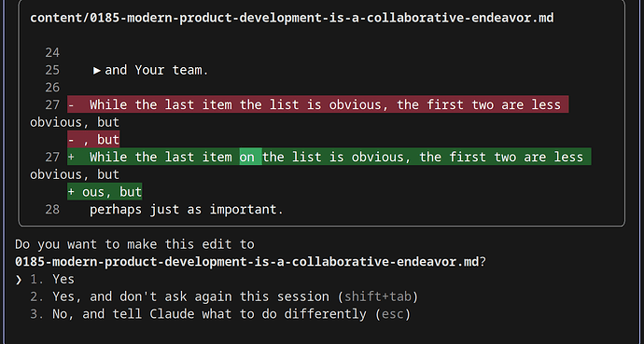
Task: Click the triangle marker before "and Your team."
Action: click(x=97, y=71)
